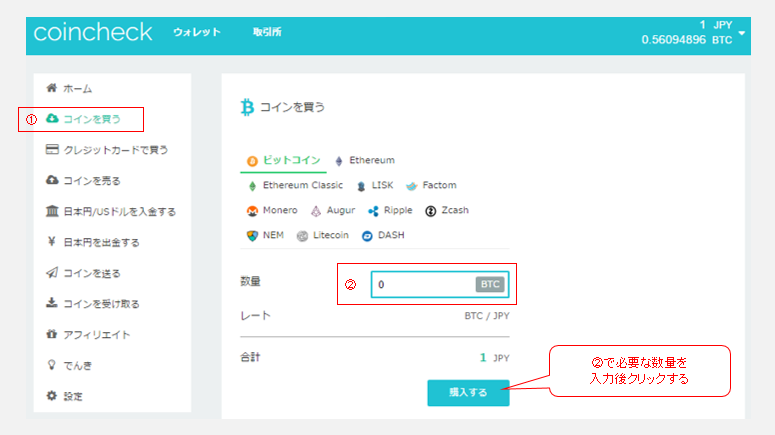This screenshot has height=435, width=775.
Task: Open コインを売る in the sidebar
Action: tap(92, 181)
